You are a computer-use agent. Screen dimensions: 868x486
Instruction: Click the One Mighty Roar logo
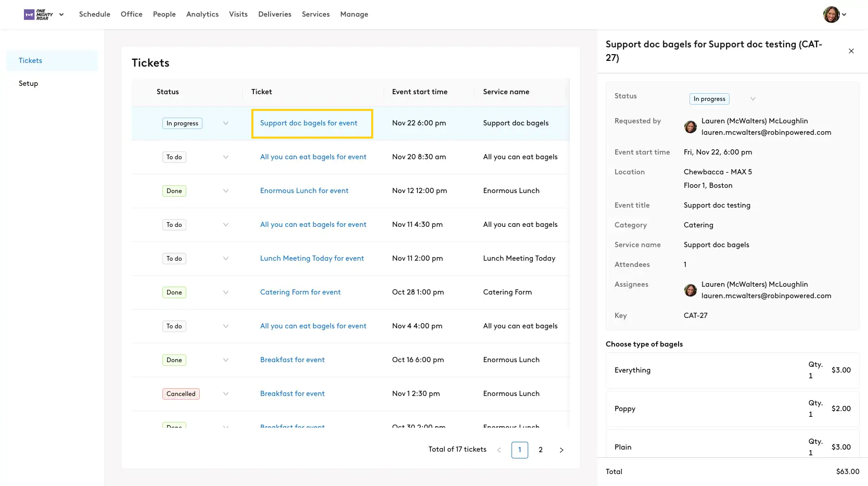point(39,15)
